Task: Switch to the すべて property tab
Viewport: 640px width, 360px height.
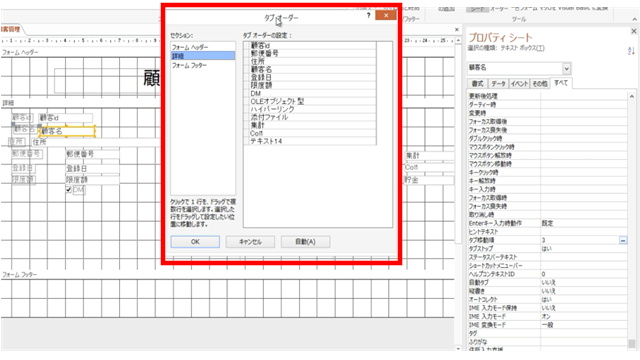Action: click(561, 83)
